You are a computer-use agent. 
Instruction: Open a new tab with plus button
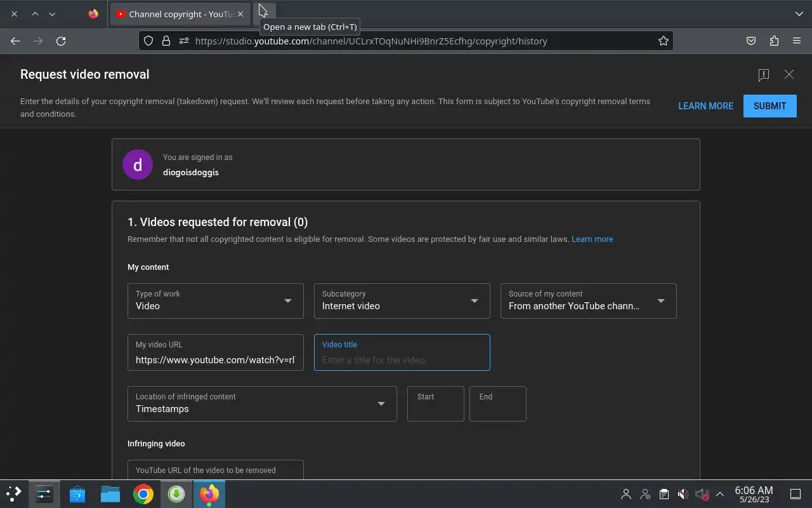coord(264,13)
